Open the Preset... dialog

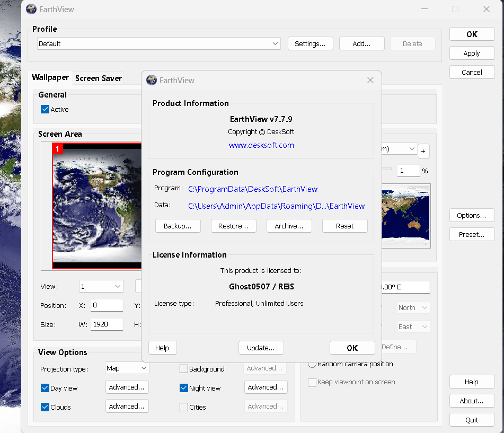point(472,234)
